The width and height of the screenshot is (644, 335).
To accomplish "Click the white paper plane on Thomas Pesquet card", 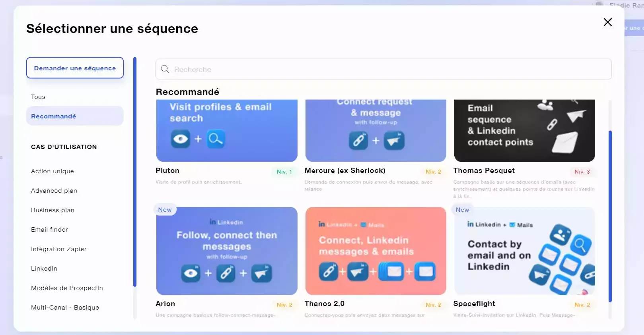I will click(576, 116).
